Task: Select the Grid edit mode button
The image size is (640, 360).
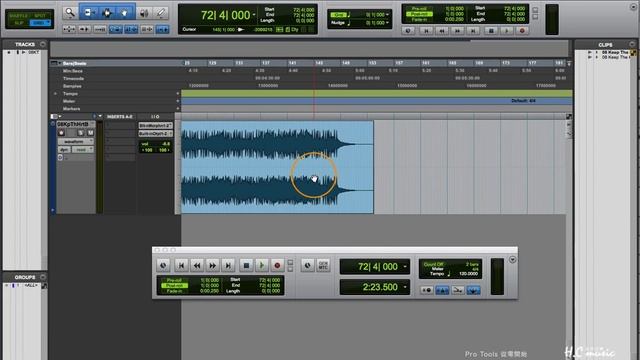Action: (x=40, y=23)
